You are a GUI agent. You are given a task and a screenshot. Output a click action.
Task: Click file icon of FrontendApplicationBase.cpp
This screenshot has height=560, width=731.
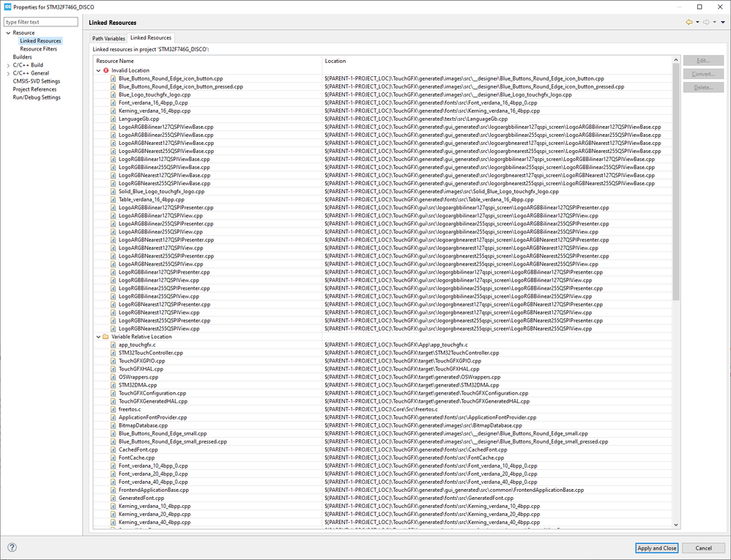114,490
